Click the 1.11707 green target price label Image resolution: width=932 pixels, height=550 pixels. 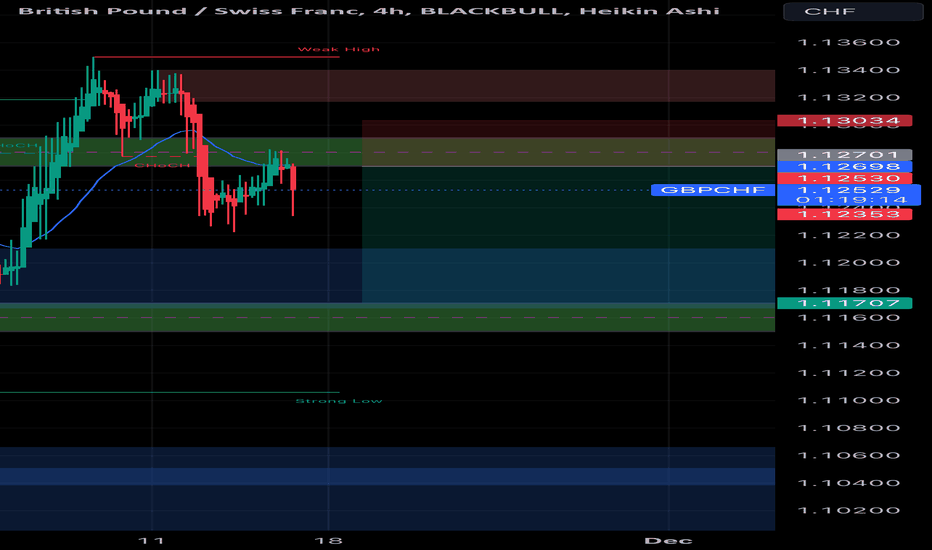(844, 303)
